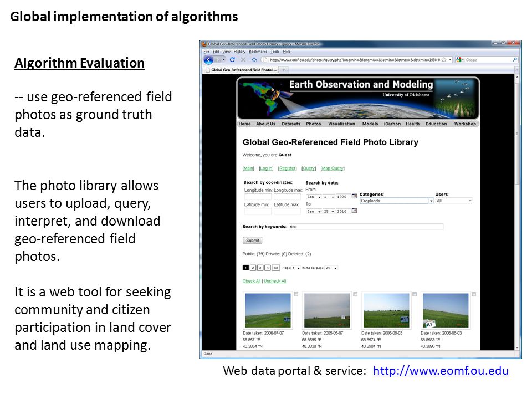Click the Google search engine icon

[x=459, y=60]
